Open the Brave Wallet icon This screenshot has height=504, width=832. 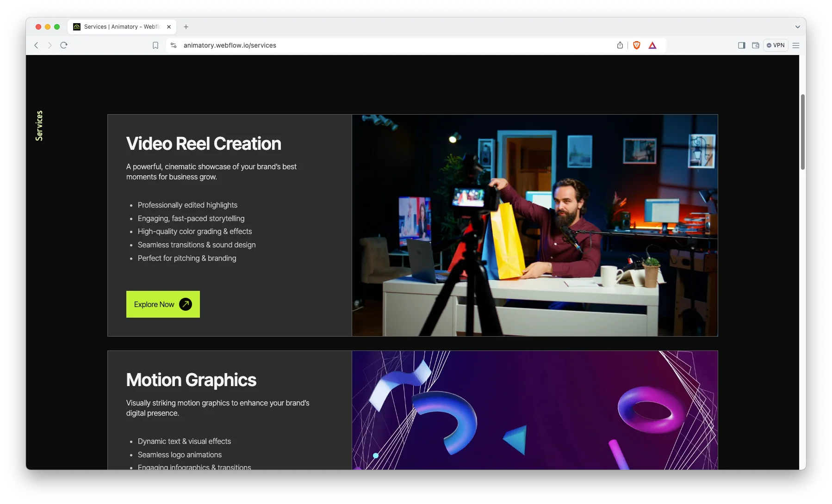click(756, 45)
